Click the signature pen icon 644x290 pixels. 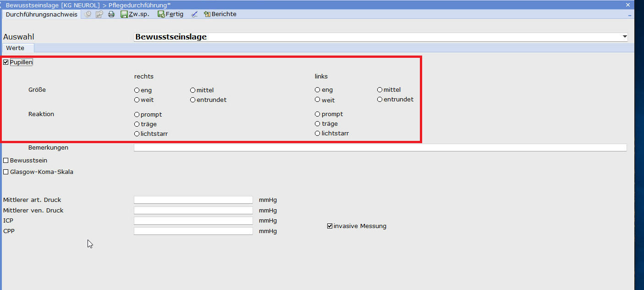194,14
